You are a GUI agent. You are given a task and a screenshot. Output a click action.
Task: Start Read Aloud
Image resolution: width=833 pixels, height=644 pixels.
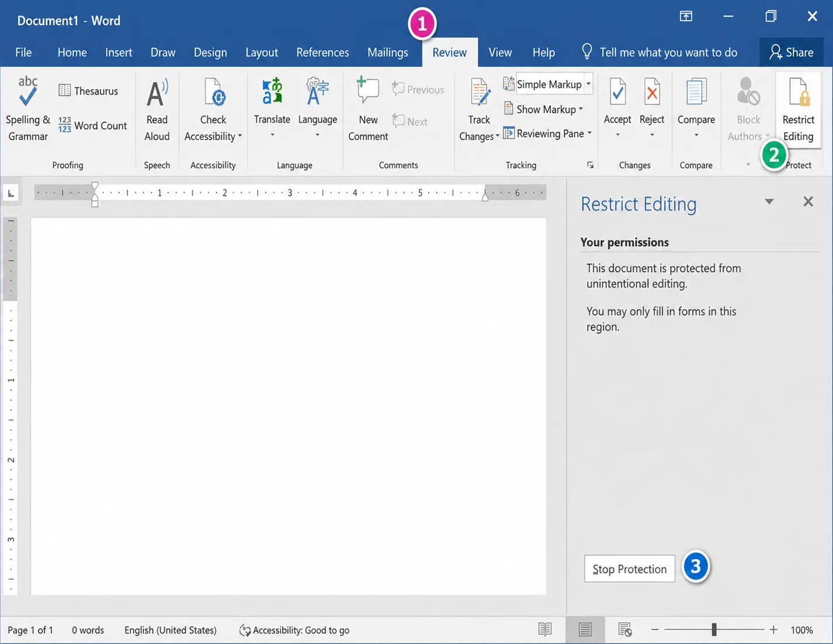(x=157, y=109)
